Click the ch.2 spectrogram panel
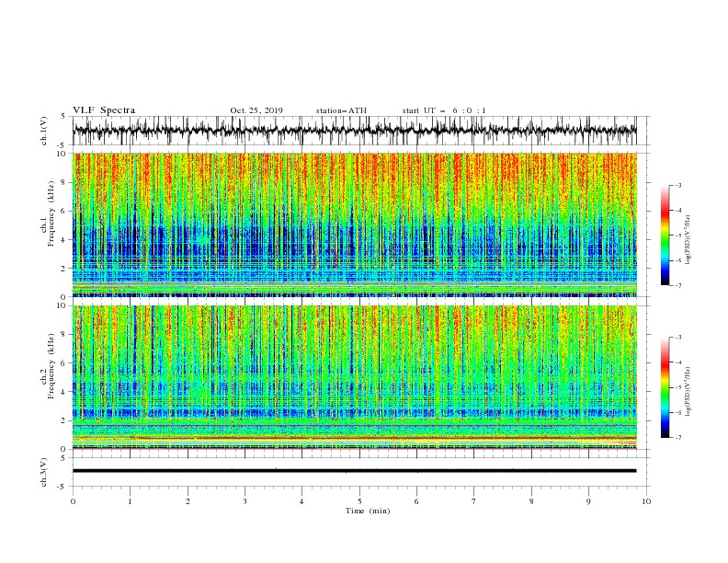This screenshot has height=563, width=728. pos(354,377)
